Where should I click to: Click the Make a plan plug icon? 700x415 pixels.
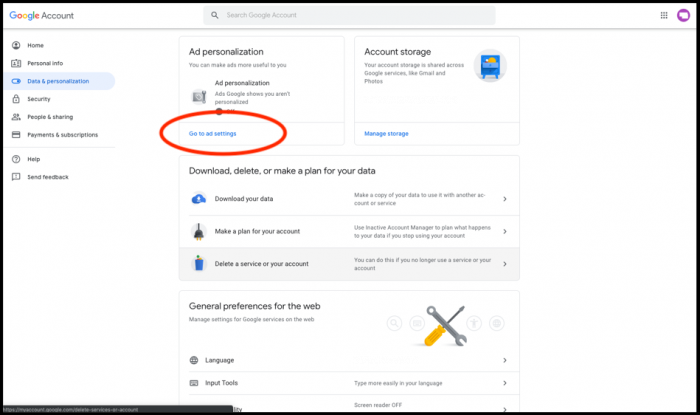(199, 231)
